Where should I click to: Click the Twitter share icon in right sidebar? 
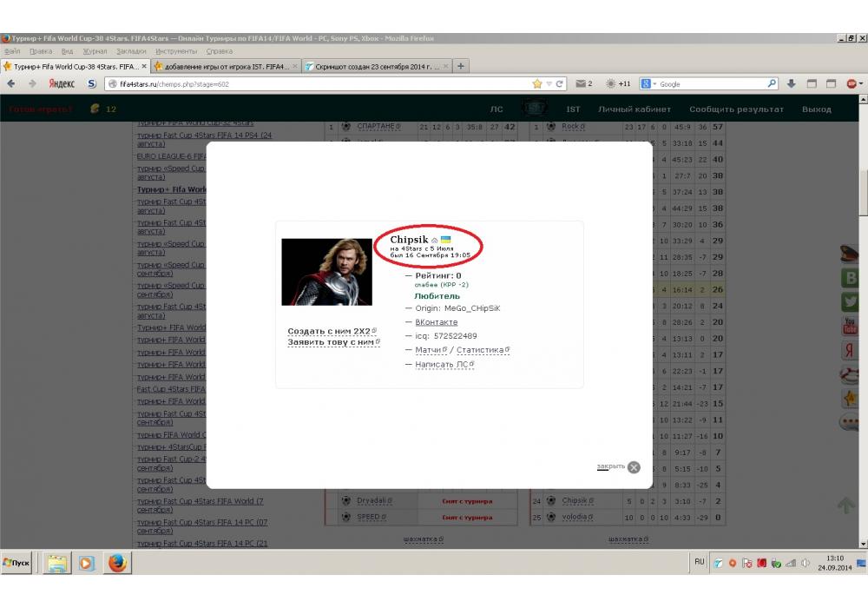point(849,302)
